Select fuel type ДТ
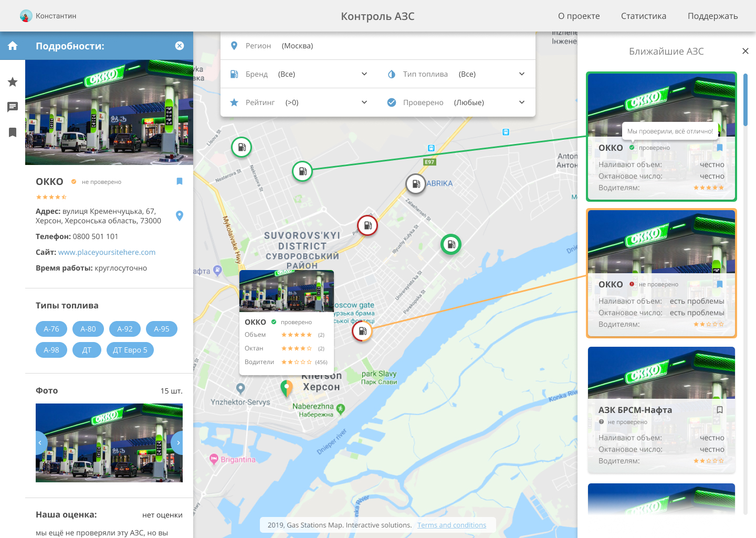756x538 pixels. [87, 350]
